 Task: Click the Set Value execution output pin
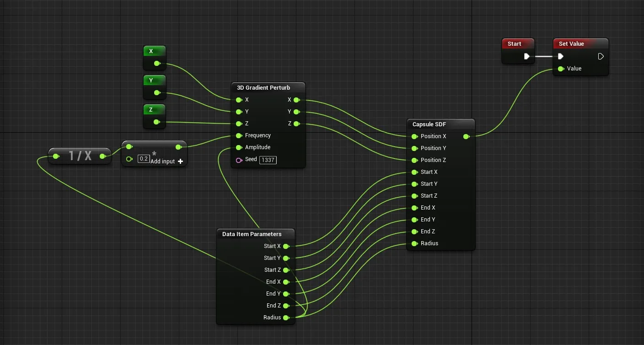(601, 56)
